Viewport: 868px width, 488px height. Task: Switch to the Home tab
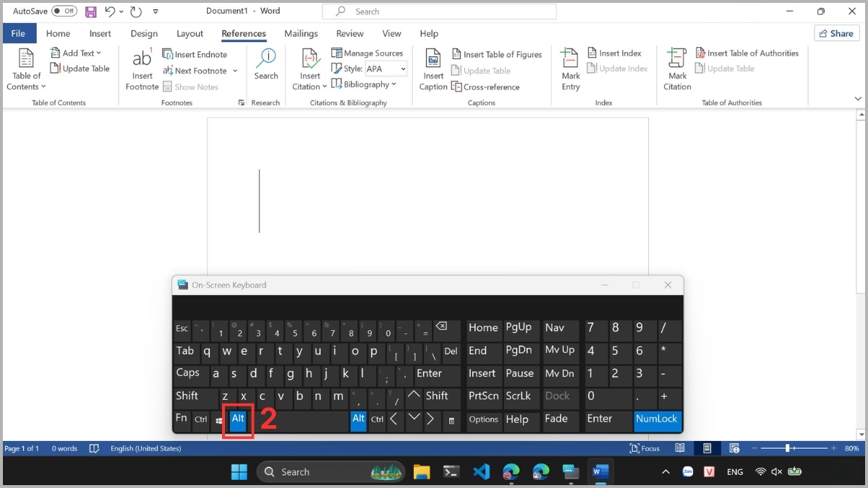click(x=58, y=33)
